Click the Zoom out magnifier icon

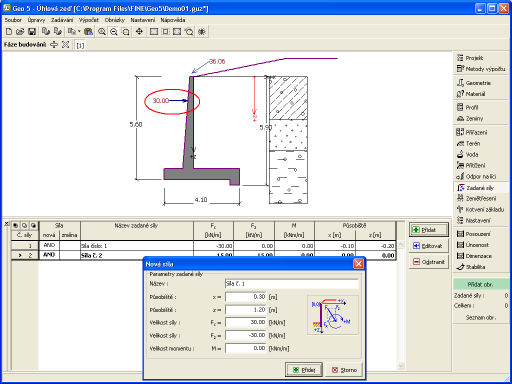click(114, 32)
